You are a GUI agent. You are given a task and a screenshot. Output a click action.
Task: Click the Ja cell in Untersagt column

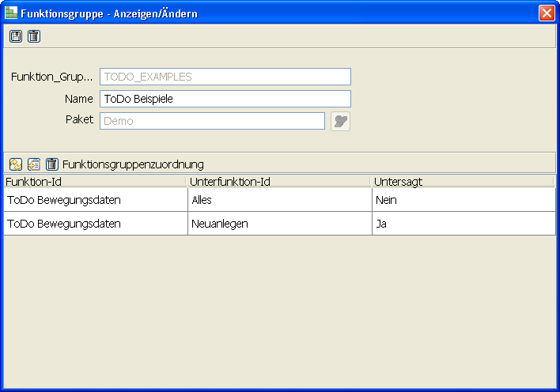coord(463,224)
